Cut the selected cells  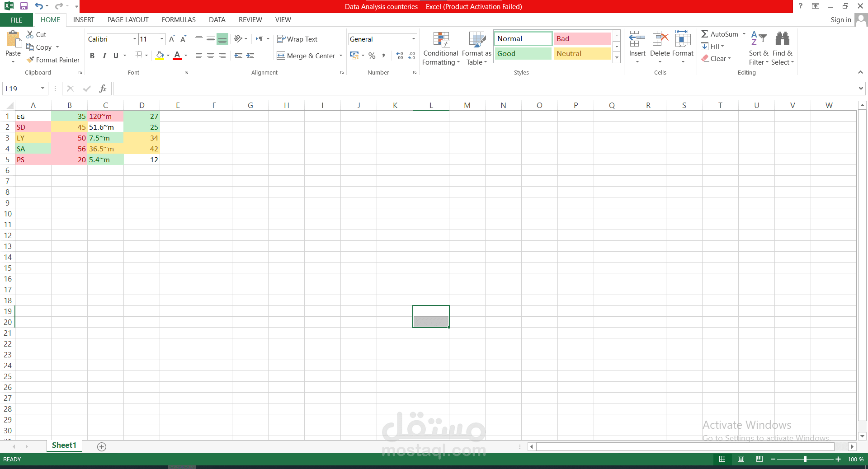[x=36, y=34]
